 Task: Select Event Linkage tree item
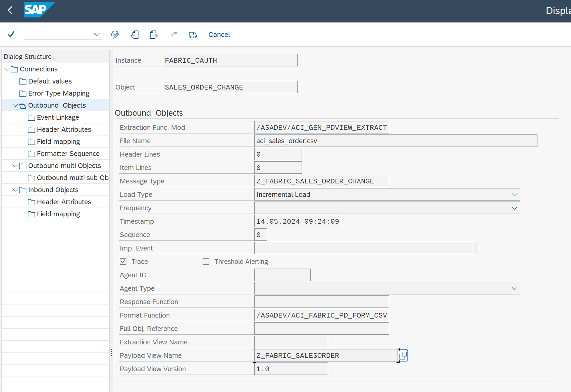[x=58, y=117]
